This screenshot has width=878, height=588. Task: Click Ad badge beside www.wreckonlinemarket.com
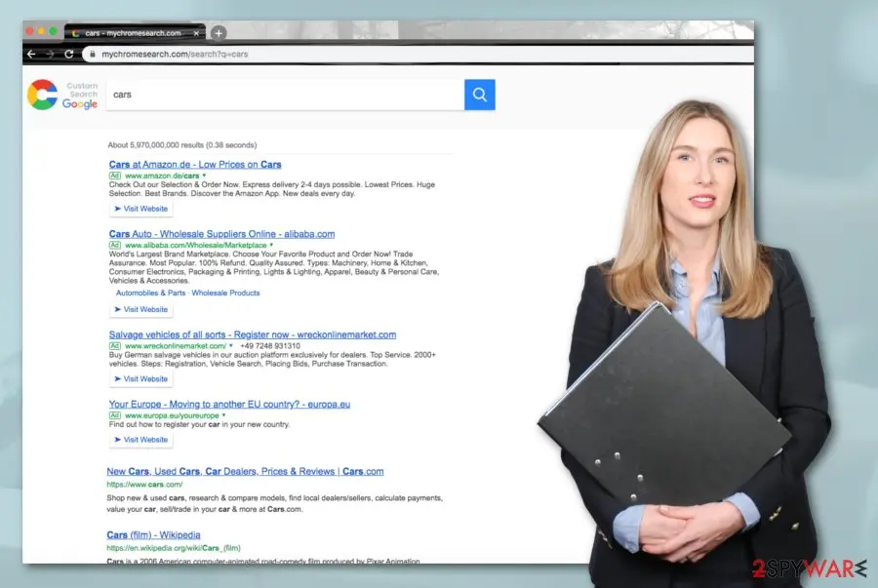(x=115, y=346)
